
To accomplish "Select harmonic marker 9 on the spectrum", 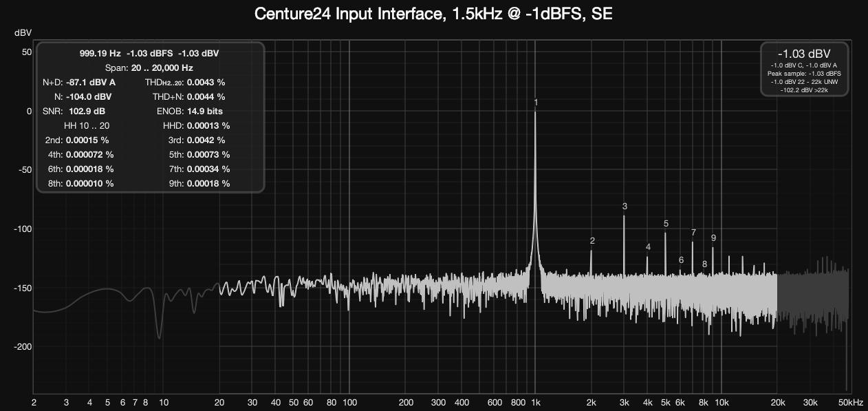I will coord(713,238).
